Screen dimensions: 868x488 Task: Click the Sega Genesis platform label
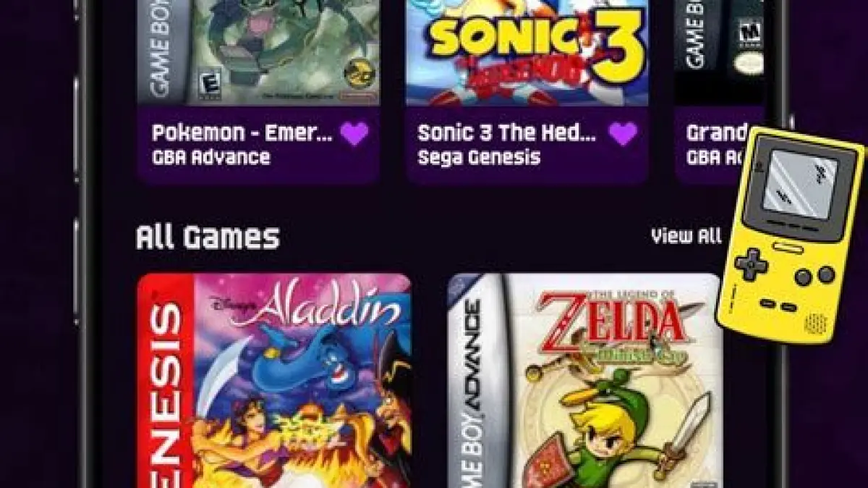click(479, 157)
